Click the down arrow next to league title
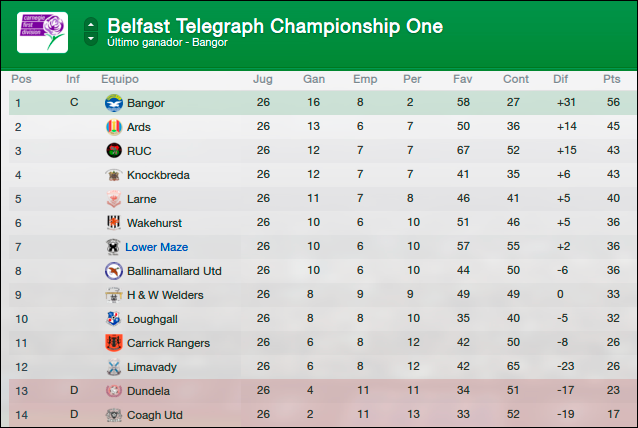This screenshot has width=638, height=428. tap(91, 39)
